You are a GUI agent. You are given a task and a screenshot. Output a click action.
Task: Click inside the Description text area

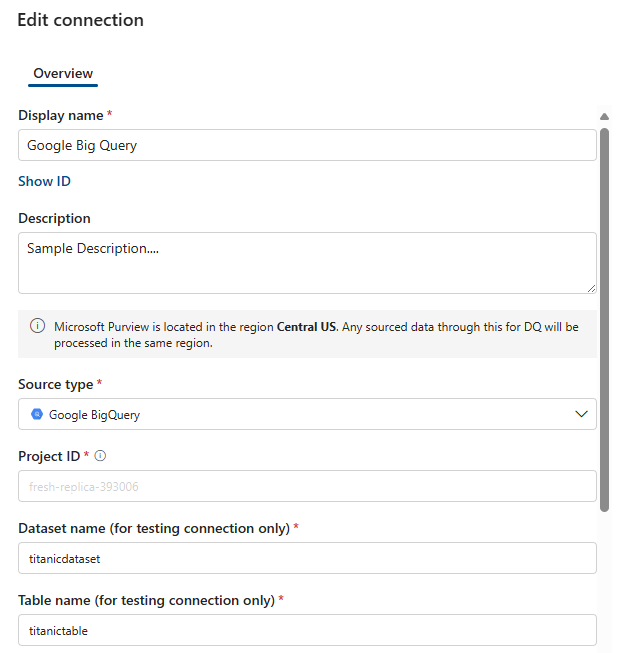(x=300, y=263)
